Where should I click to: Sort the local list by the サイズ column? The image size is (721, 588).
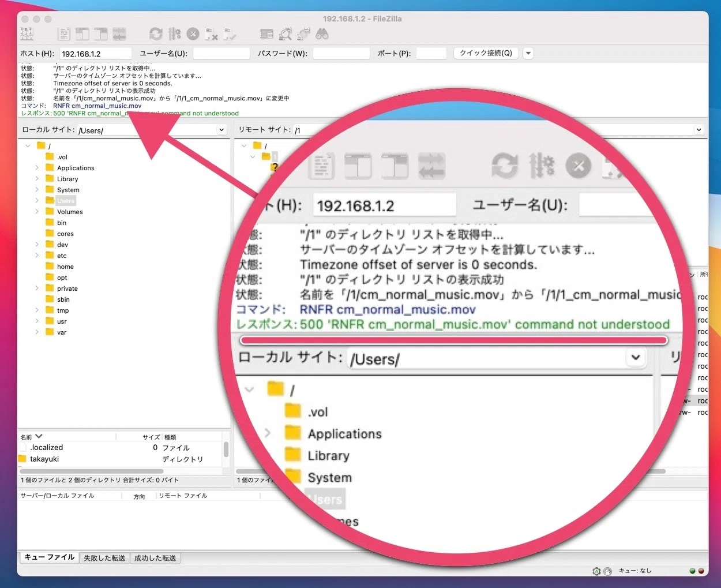(x=151, y=437)
